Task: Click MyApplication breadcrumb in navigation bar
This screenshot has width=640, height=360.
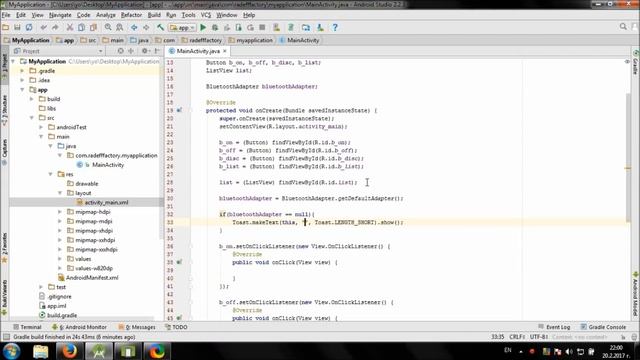Action: pos(27,40)
